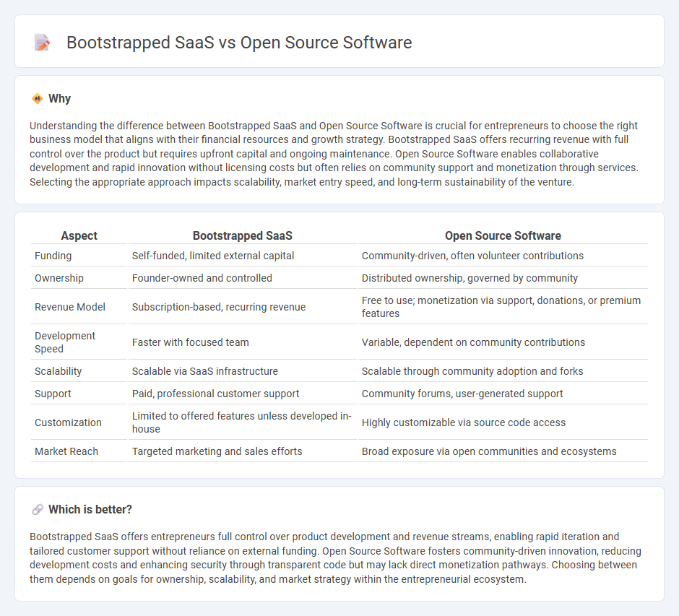Select the 'Customization' row label
Viewport: 679px width, 616px height.
click(68, 422)
